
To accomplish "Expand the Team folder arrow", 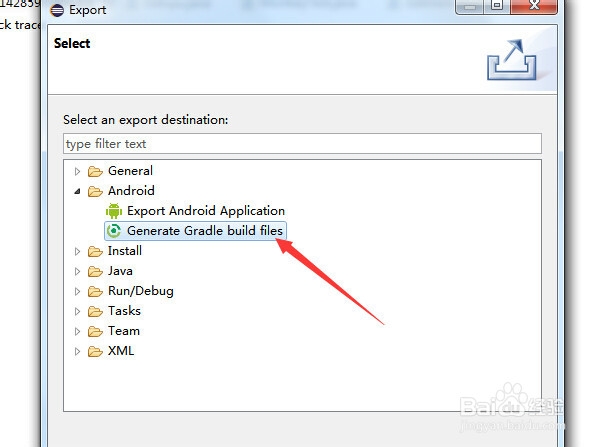I will pyautogui.click(x=77, y=331).
